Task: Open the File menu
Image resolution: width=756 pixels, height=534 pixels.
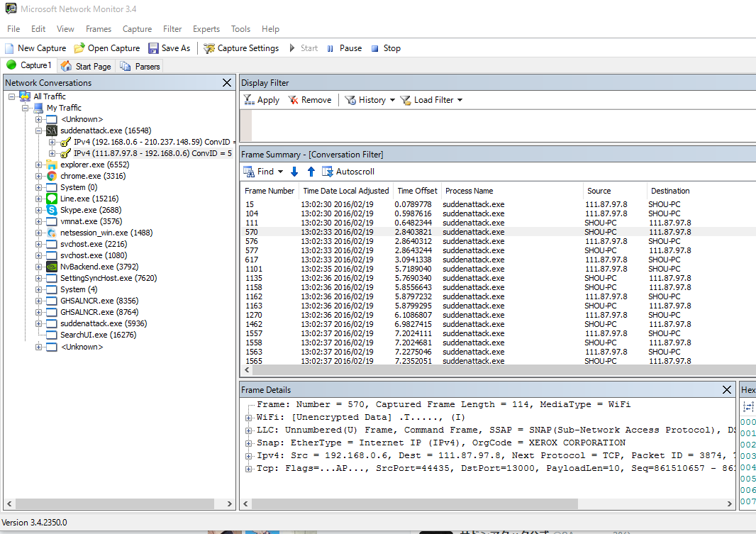Action: [x=13, y=29]
